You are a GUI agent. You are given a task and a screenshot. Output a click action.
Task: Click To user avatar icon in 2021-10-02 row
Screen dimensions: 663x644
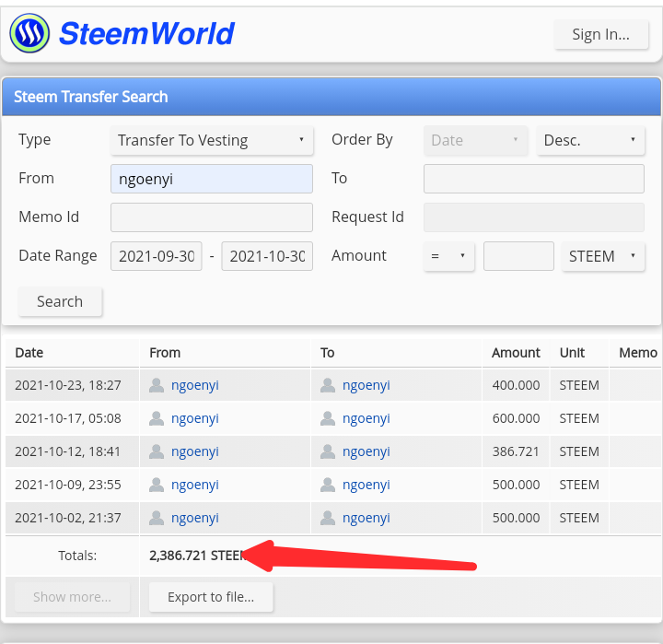point(328,518)
